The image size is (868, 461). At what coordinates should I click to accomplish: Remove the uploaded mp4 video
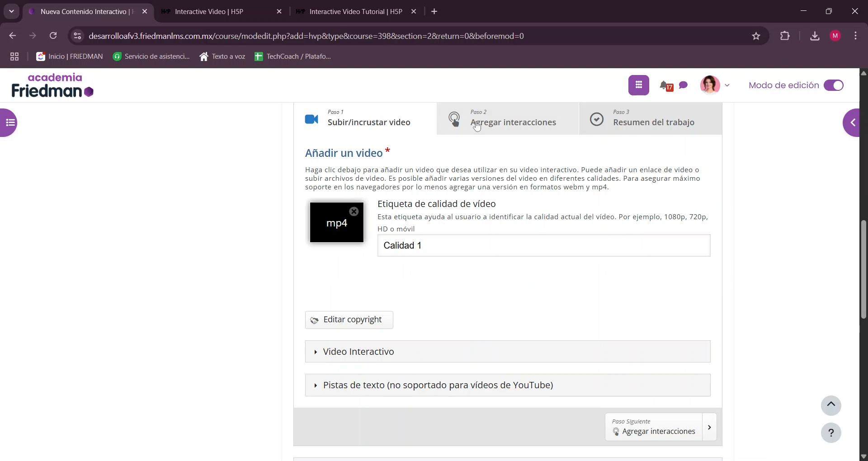(354, 211)
